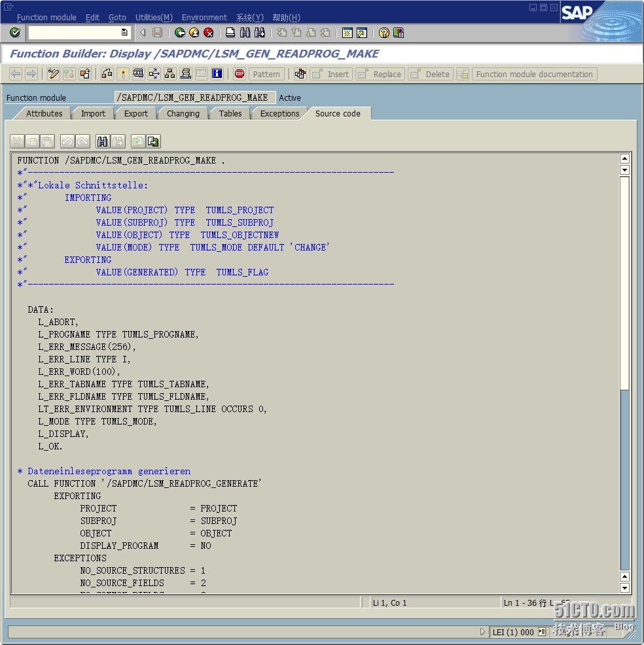Image resolution: width=644 pixels, height=645 pixels.
Task: Click the Display Object List hierarchy icon
Action: coord(170,74)
